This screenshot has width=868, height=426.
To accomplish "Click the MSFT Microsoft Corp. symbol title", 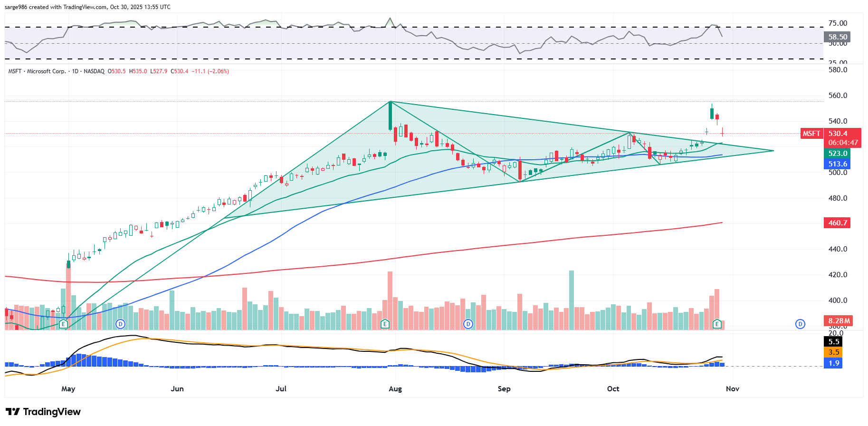I will click(x=37, y=71).
